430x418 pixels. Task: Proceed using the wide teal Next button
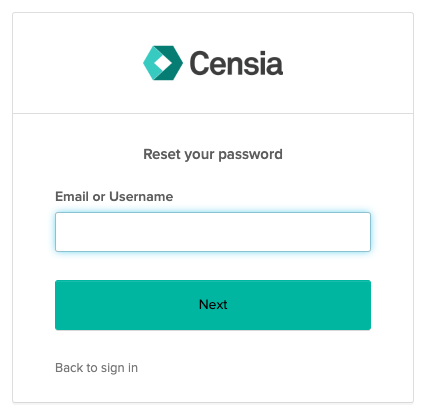click(x=213, y=305)
